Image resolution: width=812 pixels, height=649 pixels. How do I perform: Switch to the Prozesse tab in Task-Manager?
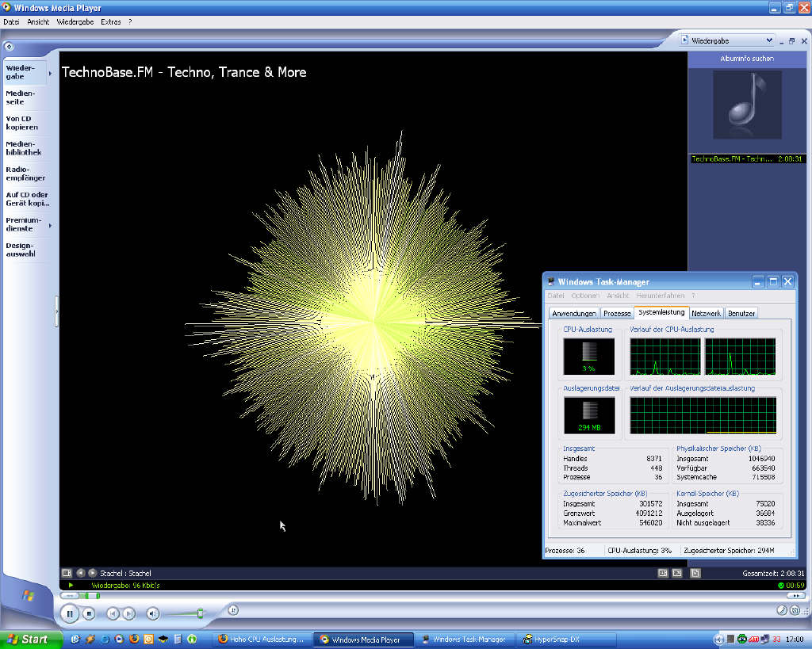[617, 313]
